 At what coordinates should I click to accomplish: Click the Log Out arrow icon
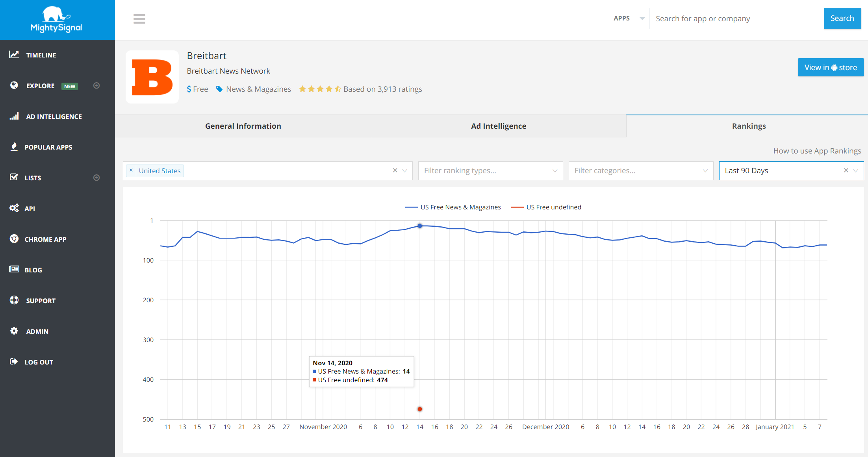pyautogui.click(x=14, y=361)
